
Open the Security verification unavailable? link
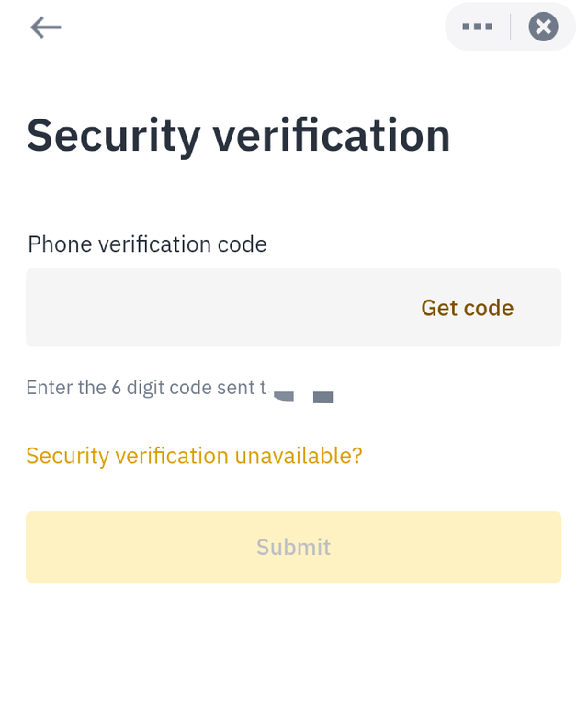coord(194,455)
